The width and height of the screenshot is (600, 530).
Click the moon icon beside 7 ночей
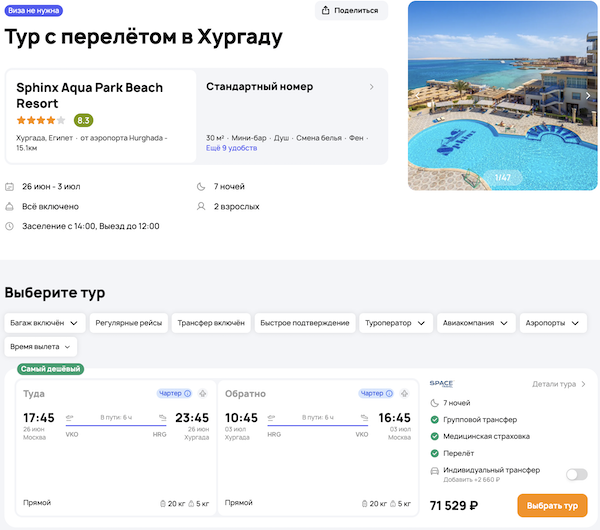tap(202, 187)
